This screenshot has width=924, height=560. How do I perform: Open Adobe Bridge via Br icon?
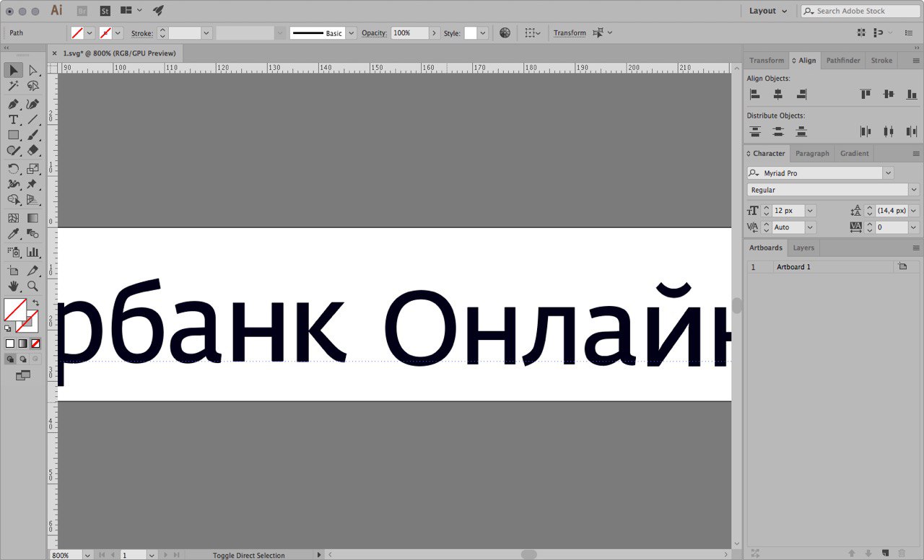point(82,11)
